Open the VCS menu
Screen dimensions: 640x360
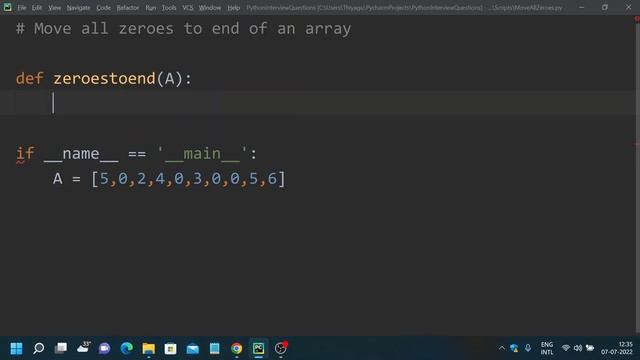tap(188, 8)
